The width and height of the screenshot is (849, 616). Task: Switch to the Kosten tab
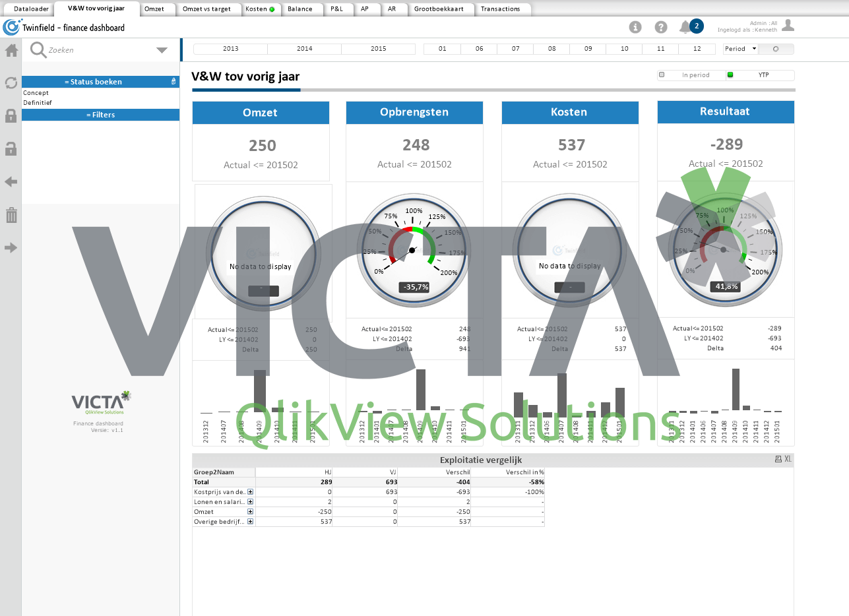coord(261,9)
